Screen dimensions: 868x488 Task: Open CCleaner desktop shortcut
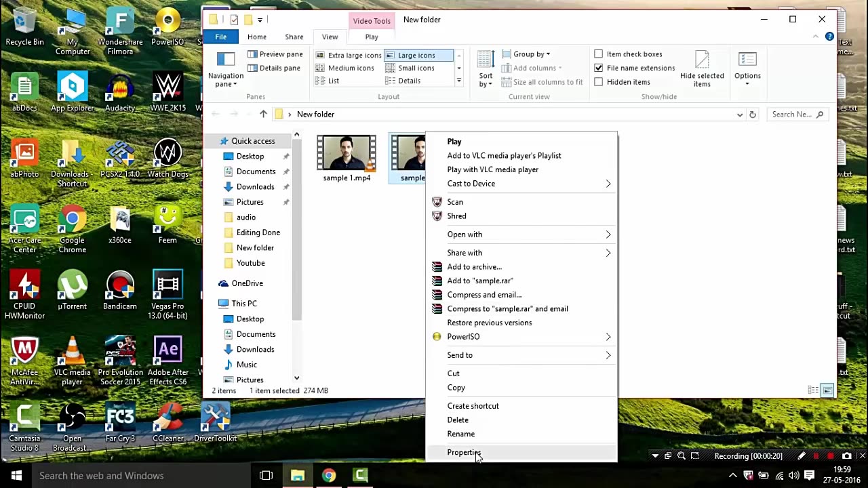167,424
